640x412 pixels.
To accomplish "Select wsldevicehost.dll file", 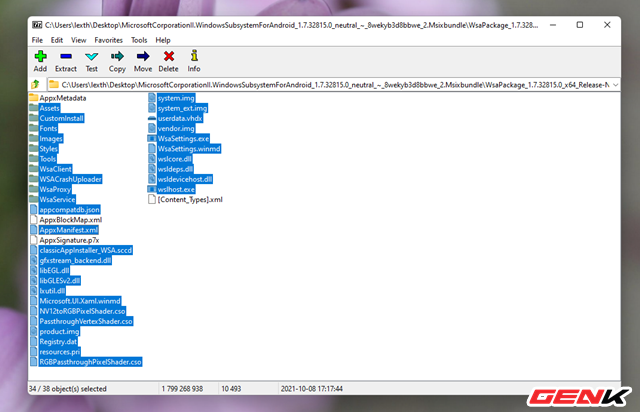I will 180,179.
